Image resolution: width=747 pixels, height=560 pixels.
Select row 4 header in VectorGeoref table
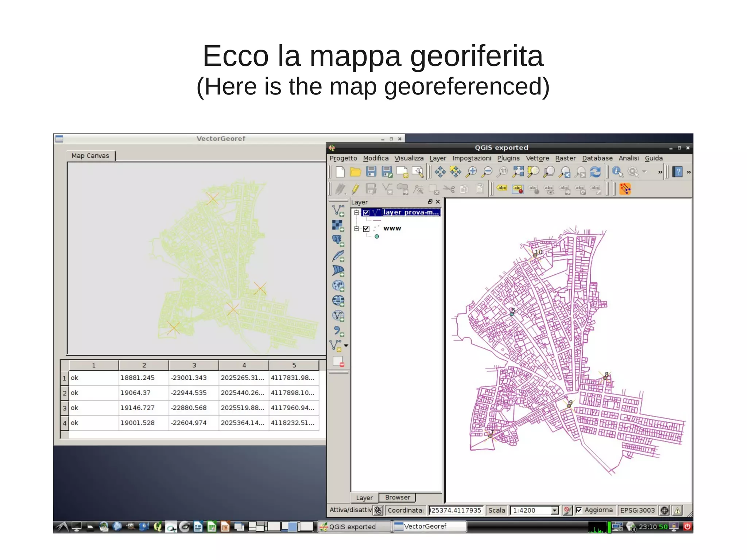click(65, 423)
